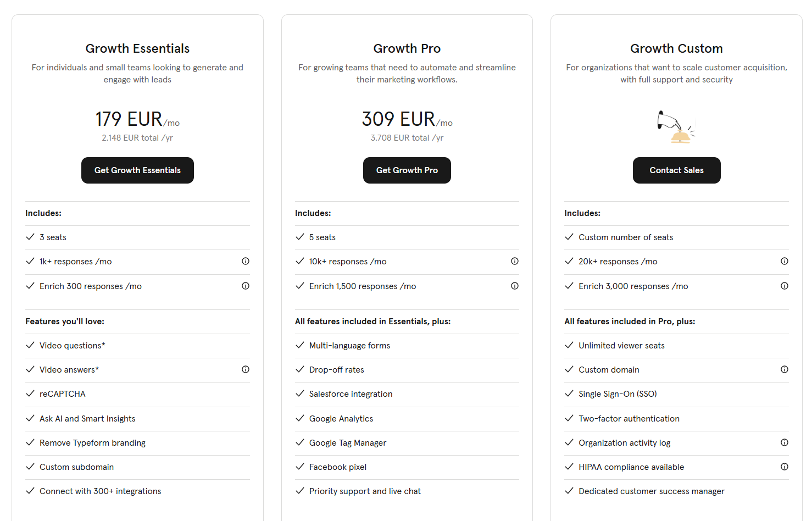Click the Growth Pro heading
812x521 pixels.
pyautogui.click(x=407, y=48)
